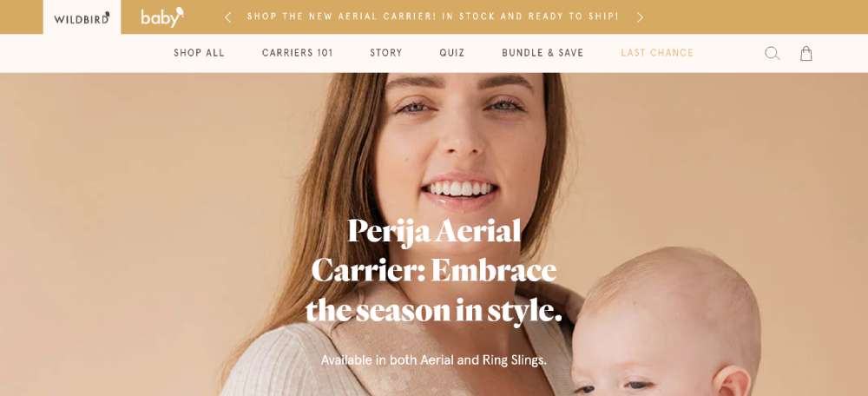The height and width of the screenshot is (396, 868).
Task: Visit the Last Chance sale link
Action: click(657, 53)
